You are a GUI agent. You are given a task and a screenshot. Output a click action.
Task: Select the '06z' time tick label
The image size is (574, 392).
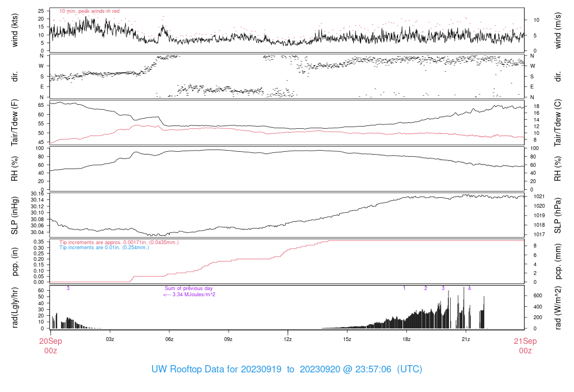pos(169,339)
